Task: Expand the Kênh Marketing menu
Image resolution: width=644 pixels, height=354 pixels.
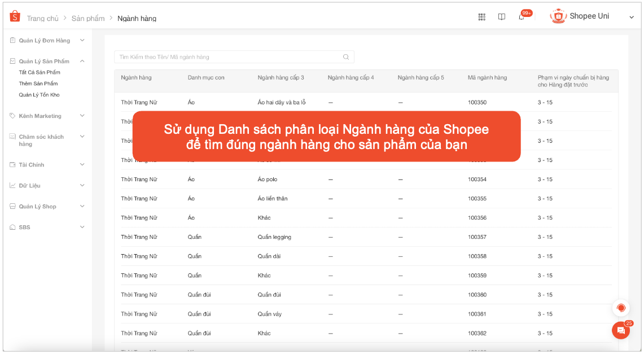Action: pyautogui.click(x=82, y=116)
